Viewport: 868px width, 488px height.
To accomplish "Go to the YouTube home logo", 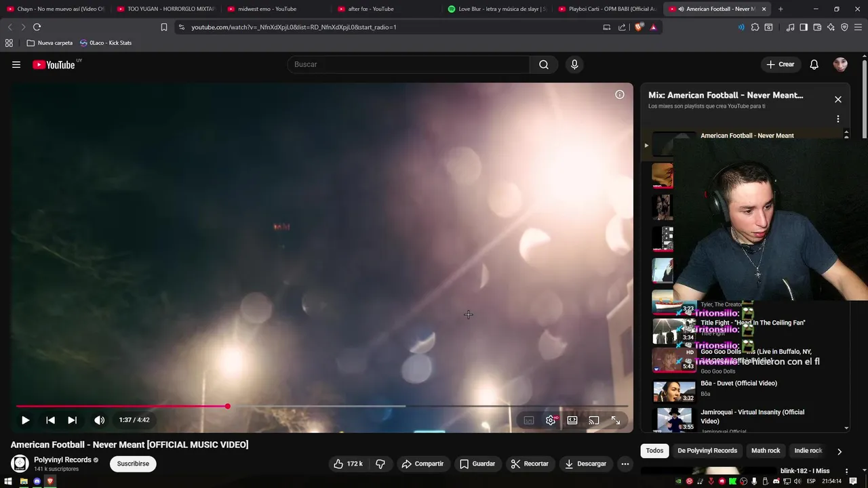I will 54,65.
